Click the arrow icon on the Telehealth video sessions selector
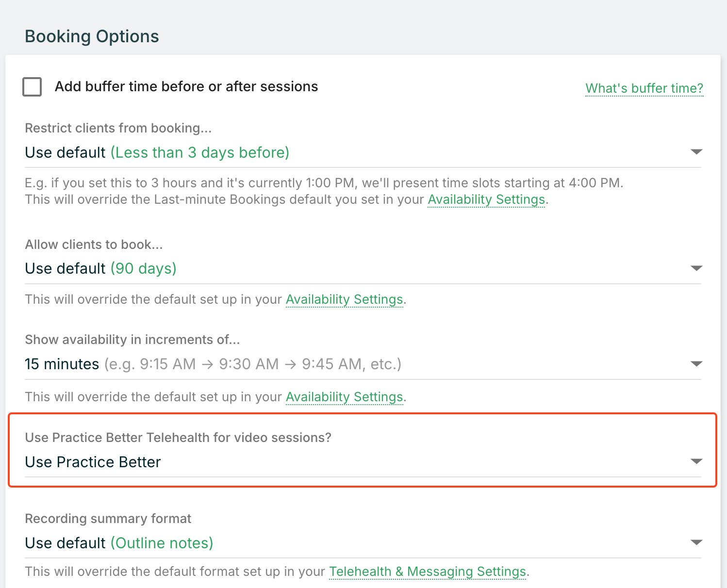Screen dimensions: 727x588 696,461
